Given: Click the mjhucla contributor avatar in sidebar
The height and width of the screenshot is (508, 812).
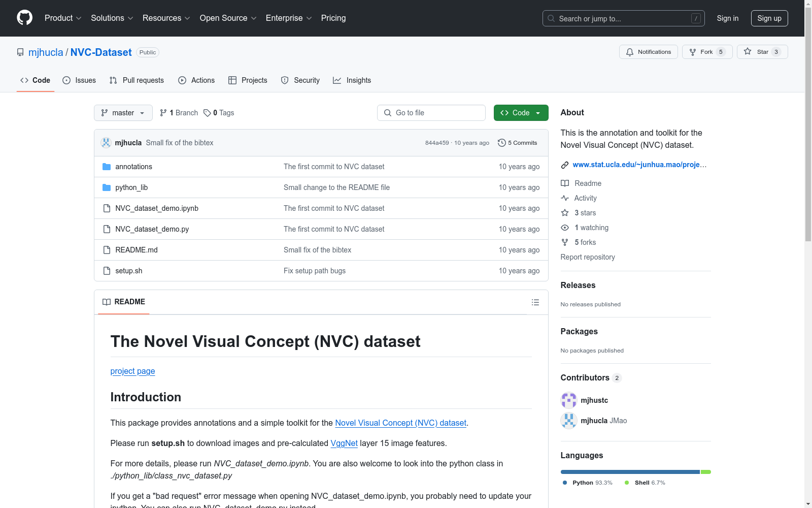Looking at the screenshot, I should (x=569, y=421).
